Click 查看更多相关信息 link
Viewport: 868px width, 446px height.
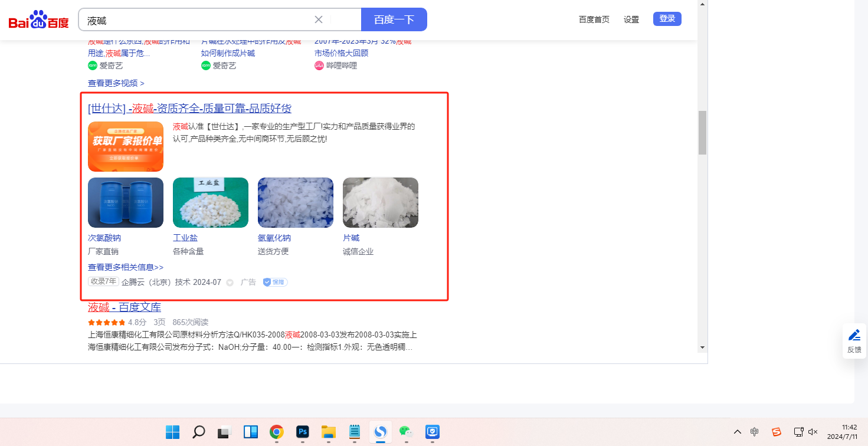tap(126, 267)
